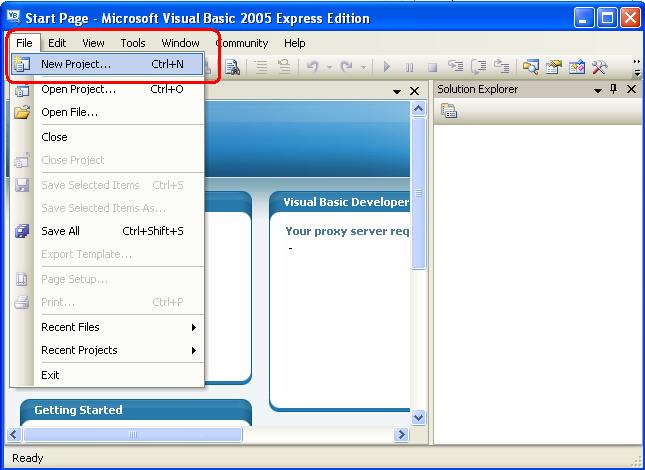Screen dimensions: 645x470
Task: Open the Undo history dropdown arrow
Action: 329,67
